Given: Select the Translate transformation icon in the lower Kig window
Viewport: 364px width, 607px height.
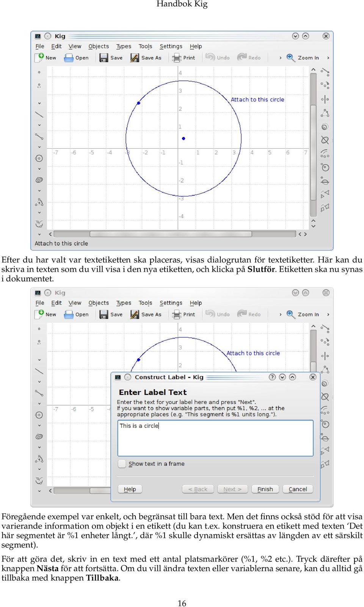Looking at the screenshot, I should 325,329.
